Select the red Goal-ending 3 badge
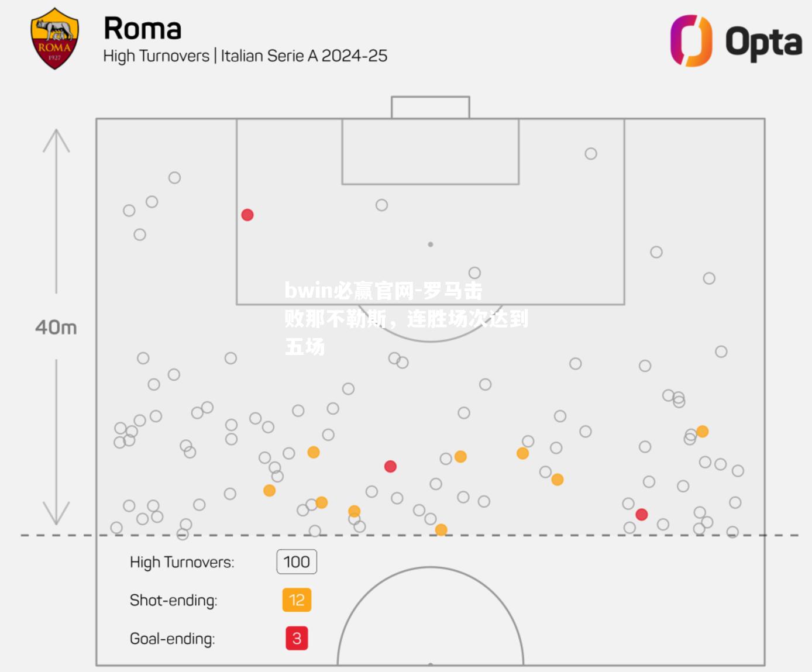Image resolution: width=812 pixels, height=672 pixels. click(297, 638)
